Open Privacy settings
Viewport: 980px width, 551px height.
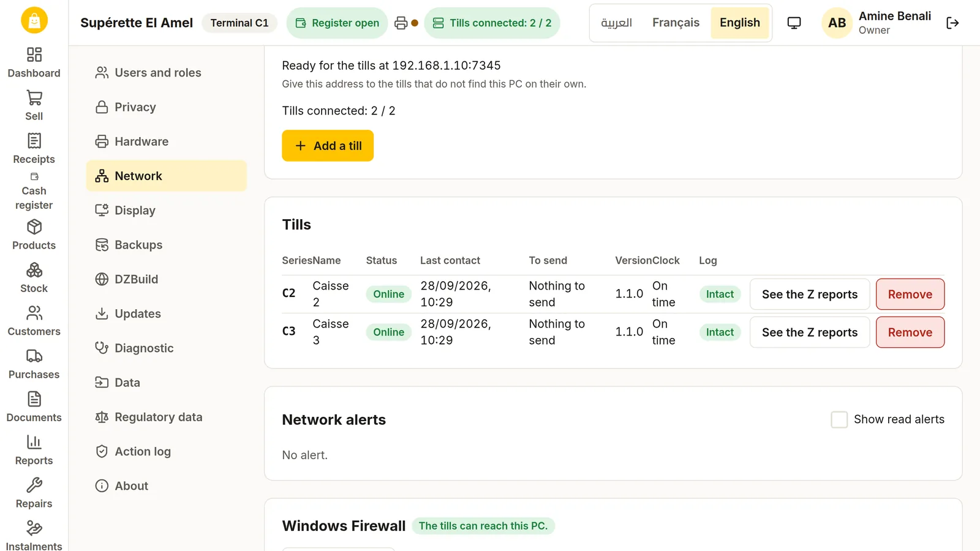(167, 107)
